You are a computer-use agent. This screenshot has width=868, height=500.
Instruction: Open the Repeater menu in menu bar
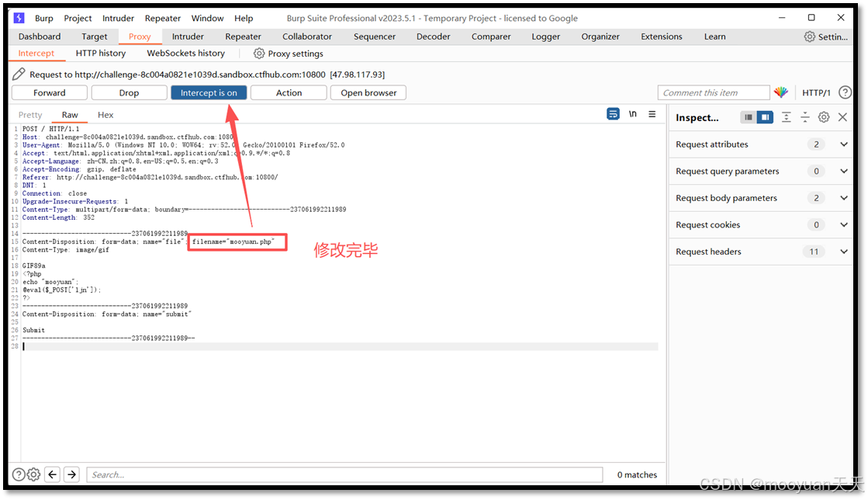coord(163,19)
